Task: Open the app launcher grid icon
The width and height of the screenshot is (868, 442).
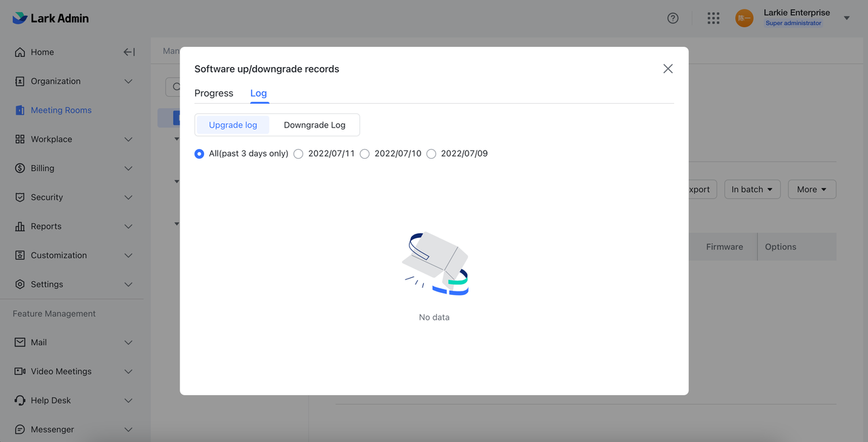Action: 713,18
